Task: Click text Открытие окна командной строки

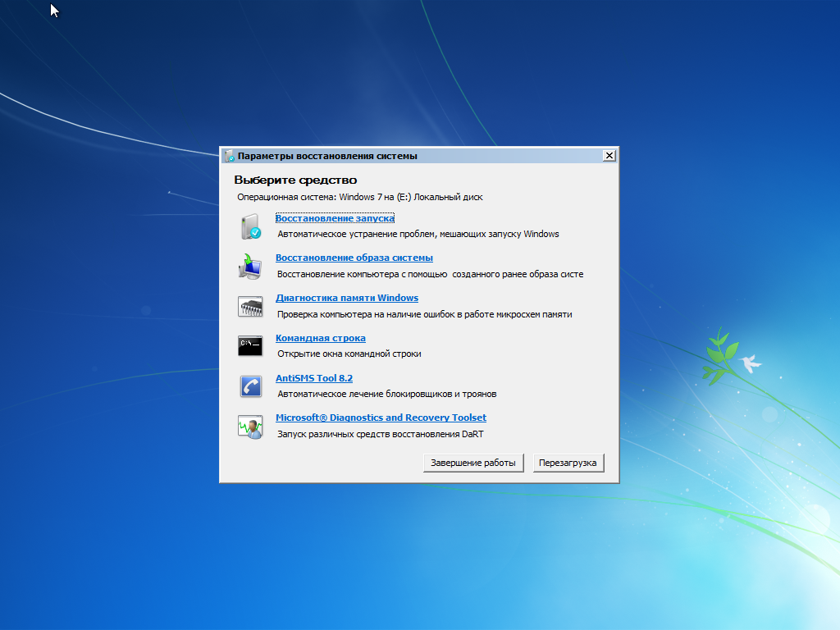Action: [x=349, y=354]
